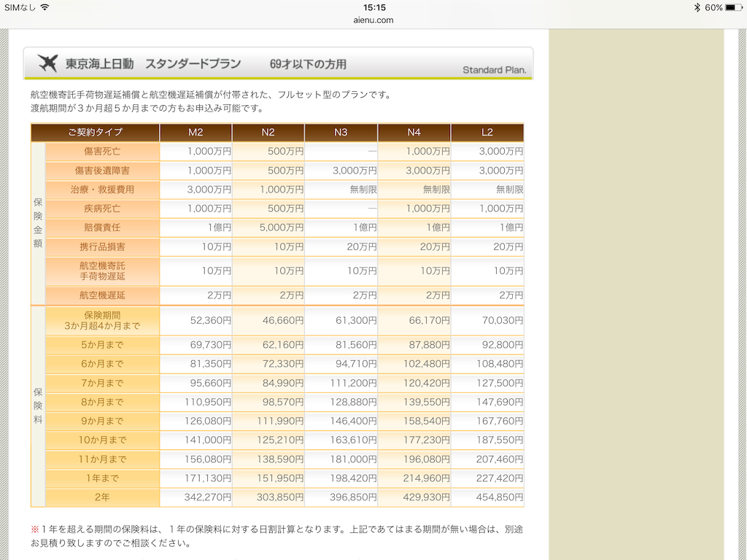Tap the battery indicator icon

[x=734, y=7]
